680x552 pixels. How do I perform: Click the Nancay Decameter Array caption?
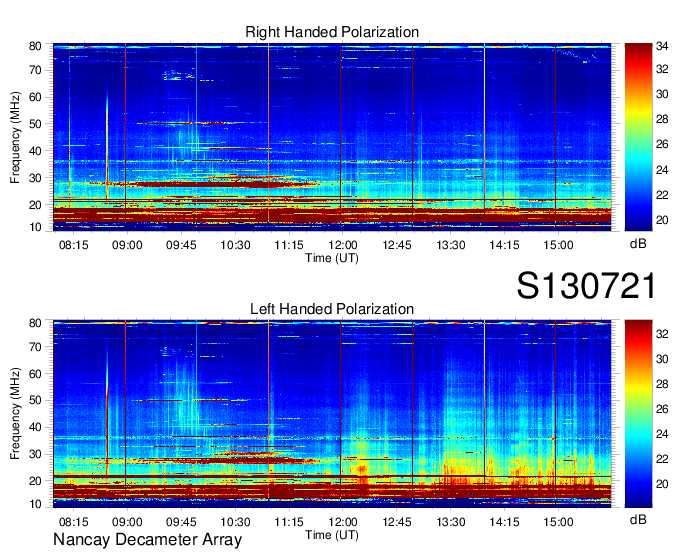pos(147,539)
